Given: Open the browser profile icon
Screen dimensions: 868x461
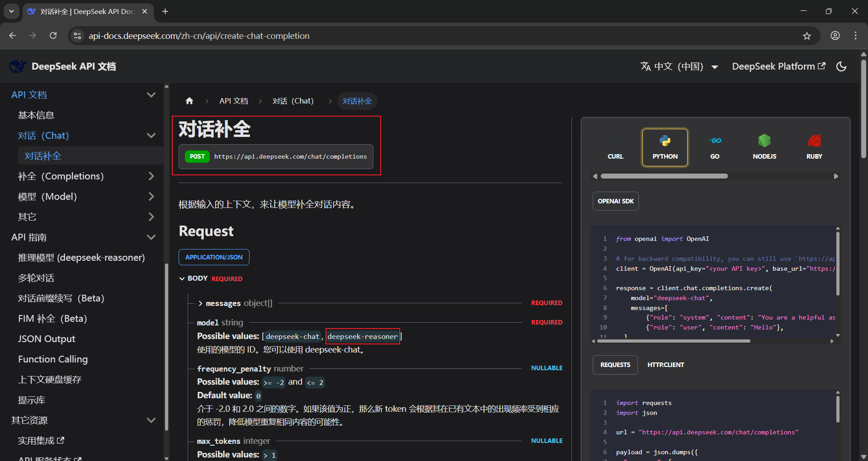Looking at the screenshot, I should [835, 36].
